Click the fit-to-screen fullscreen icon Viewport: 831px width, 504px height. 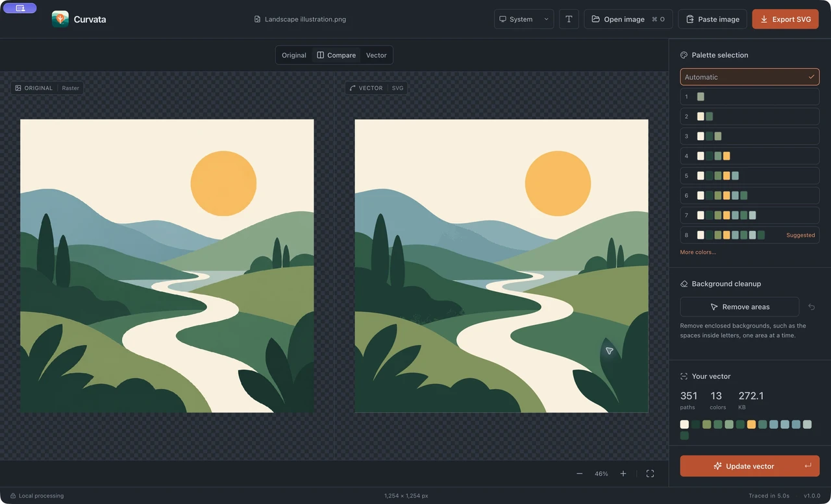pos(650,474)
